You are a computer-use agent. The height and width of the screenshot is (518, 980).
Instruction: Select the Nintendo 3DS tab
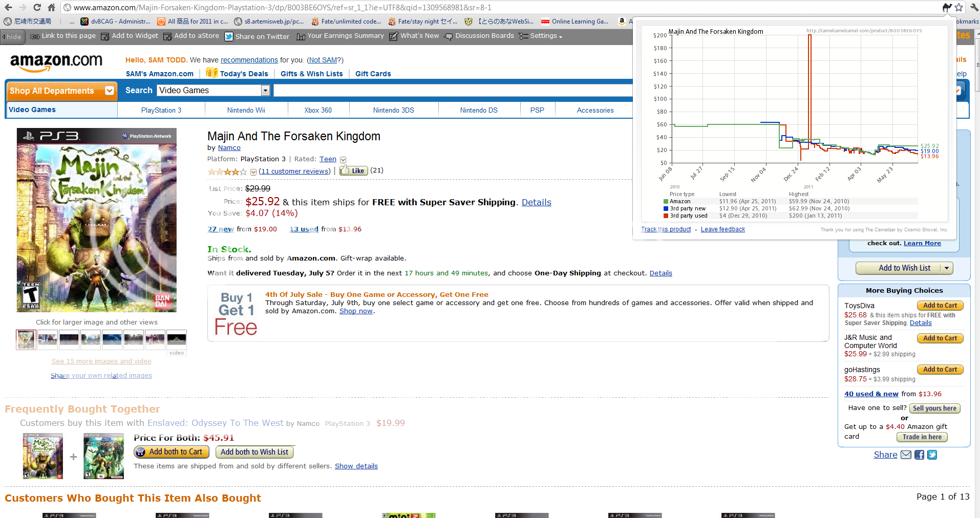(x=394, y=110)
